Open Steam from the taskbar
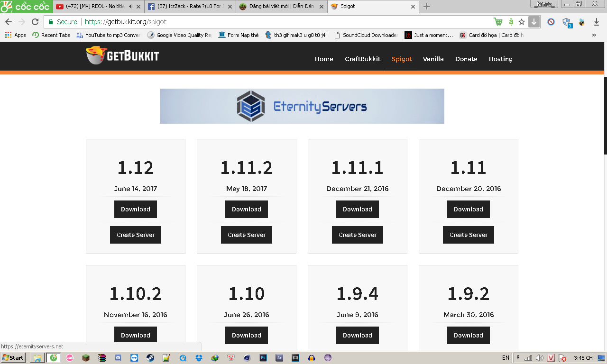Image resolution: width=607 pixels, height=364 pixels. tap(149, 358)
